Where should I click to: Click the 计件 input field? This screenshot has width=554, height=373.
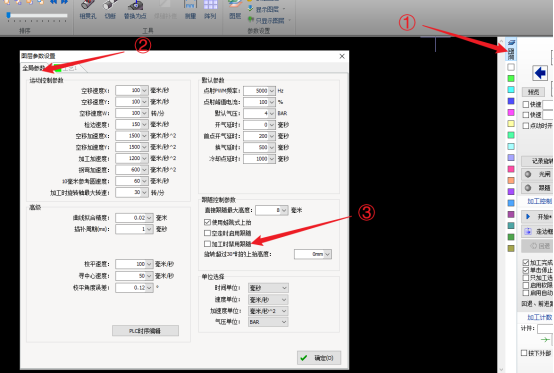pyautogui.click(x=545, y=329)
